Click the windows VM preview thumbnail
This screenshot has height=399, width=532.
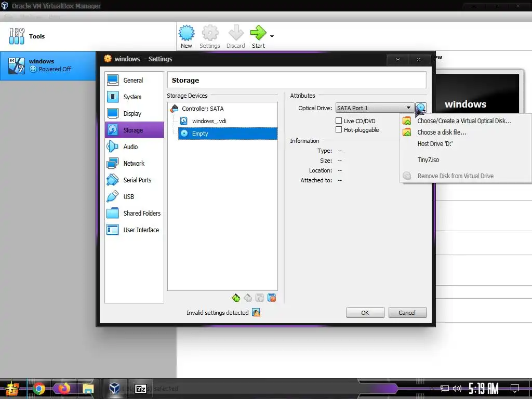tap(477, 94)
